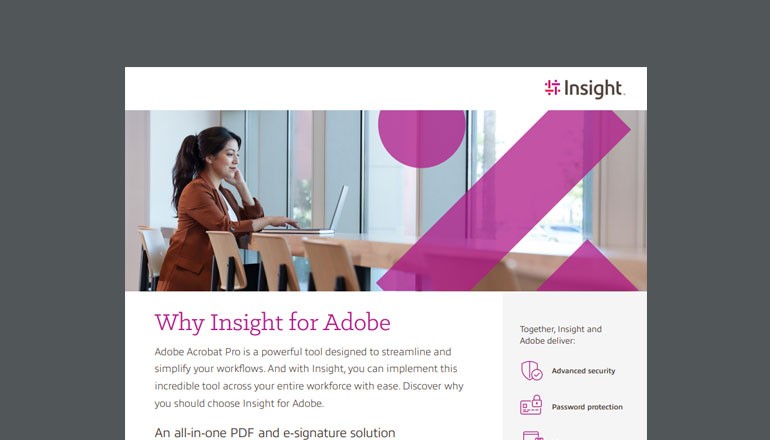
Task: Click the partially visible third sidebar icon
Action: 531,435
